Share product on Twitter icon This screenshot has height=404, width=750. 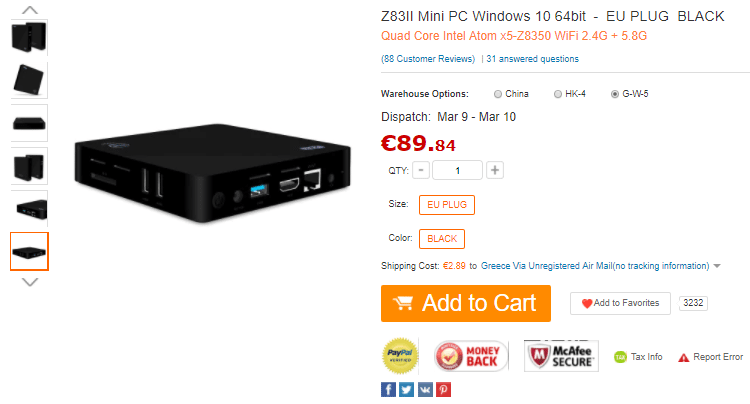(407, 390)
